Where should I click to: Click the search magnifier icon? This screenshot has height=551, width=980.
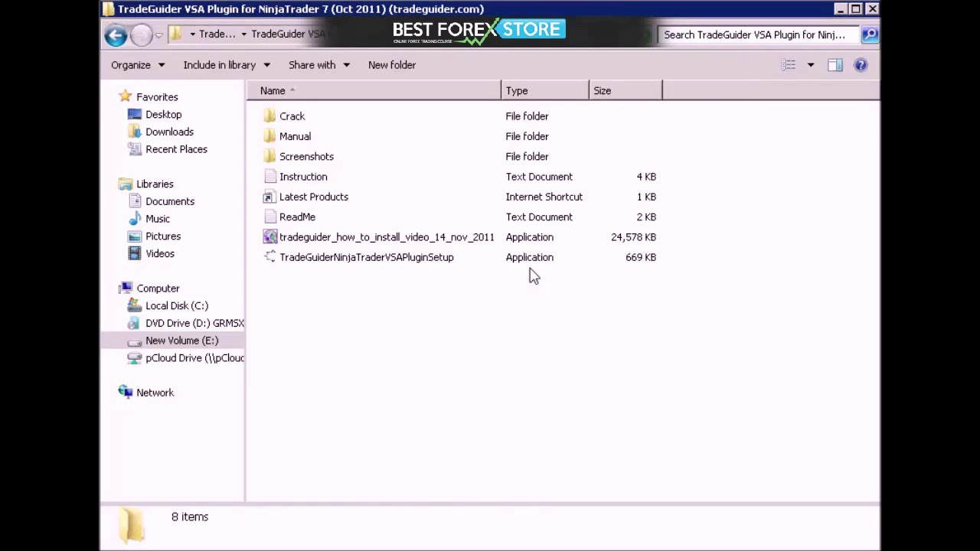tap(869, 34)
